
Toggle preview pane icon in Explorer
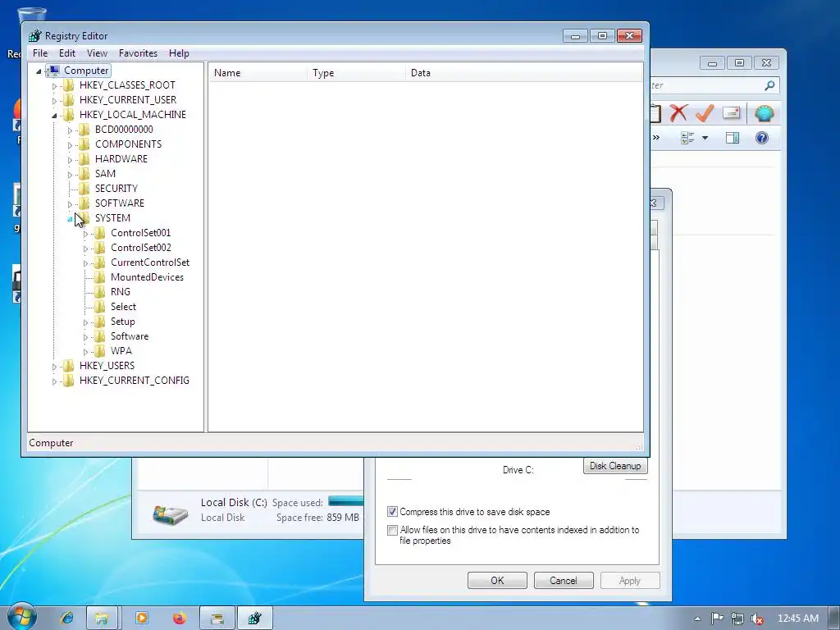pyautogui.click(x=733, y=138)
